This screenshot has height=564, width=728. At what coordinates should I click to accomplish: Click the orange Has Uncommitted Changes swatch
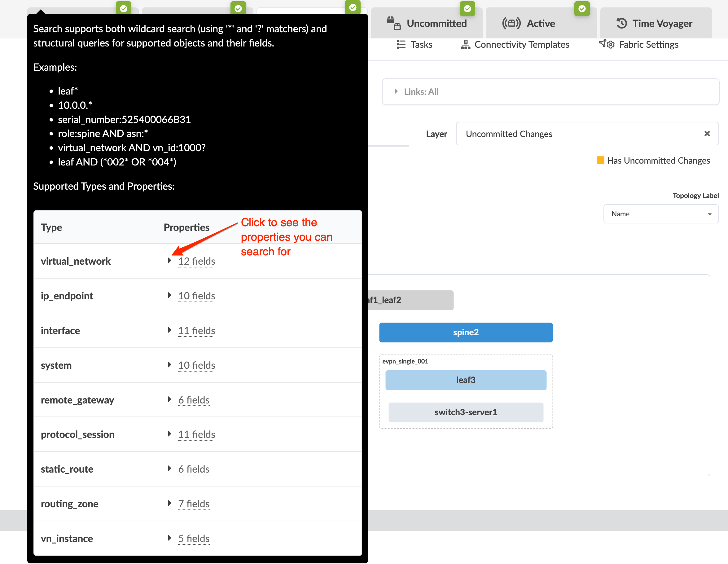[x=600, y=161]
